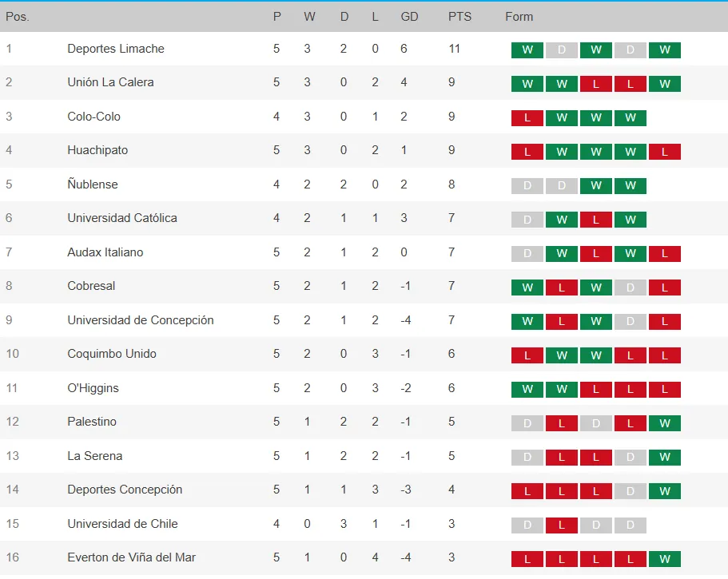Sort table by GD column header
The height and width of the screenshot is (579, 728).
pyautogui.click(x=409, y=17)
